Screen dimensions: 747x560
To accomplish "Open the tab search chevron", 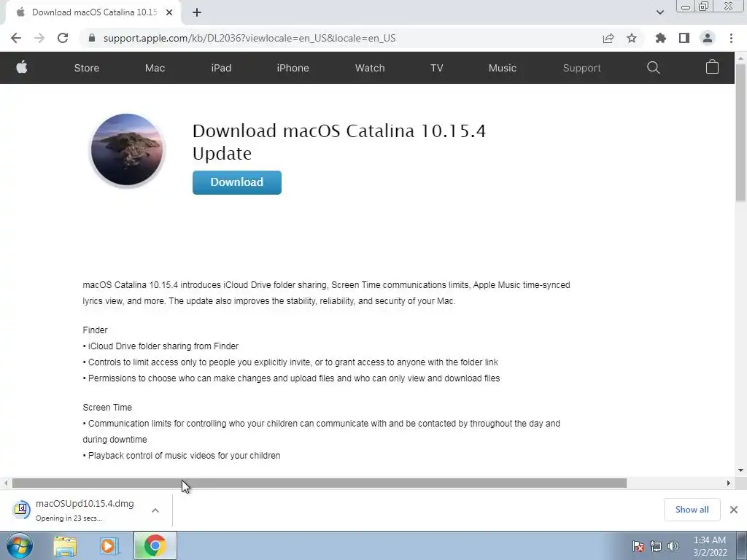I will pos(659,12).
